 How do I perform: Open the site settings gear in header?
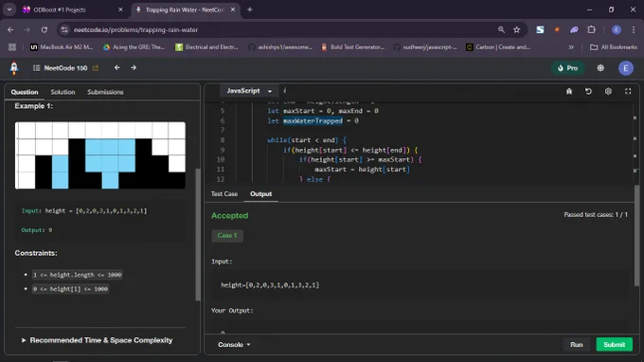pos(600,68)
